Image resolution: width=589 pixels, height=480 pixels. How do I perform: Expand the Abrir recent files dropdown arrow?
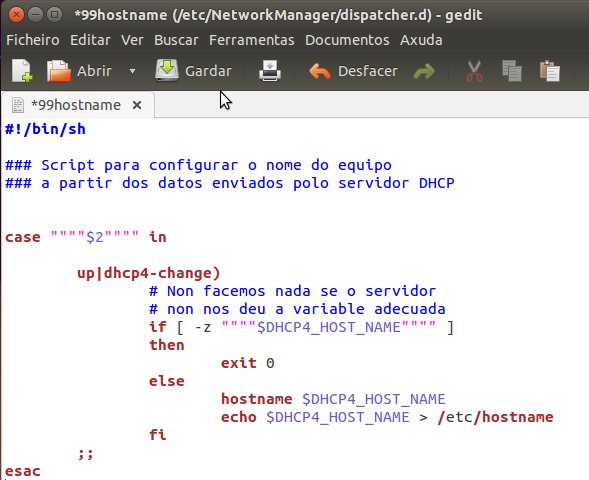click(x=133, y=71)
